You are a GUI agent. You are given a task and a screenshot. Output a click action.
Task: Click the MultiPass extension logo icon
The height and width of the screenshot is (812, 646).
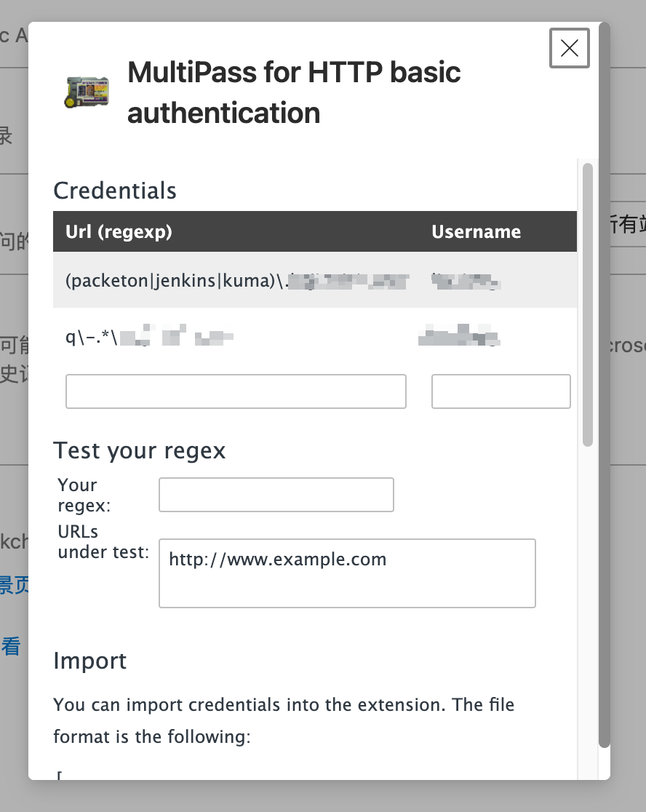coord(87,92)
